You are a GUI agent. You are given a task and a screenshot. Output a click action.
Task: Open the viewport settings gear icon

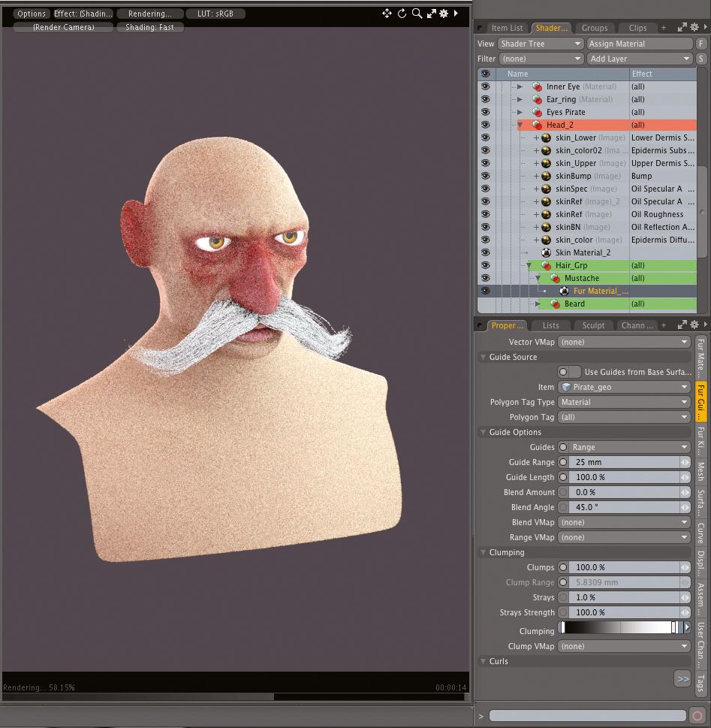coord(444,13)
